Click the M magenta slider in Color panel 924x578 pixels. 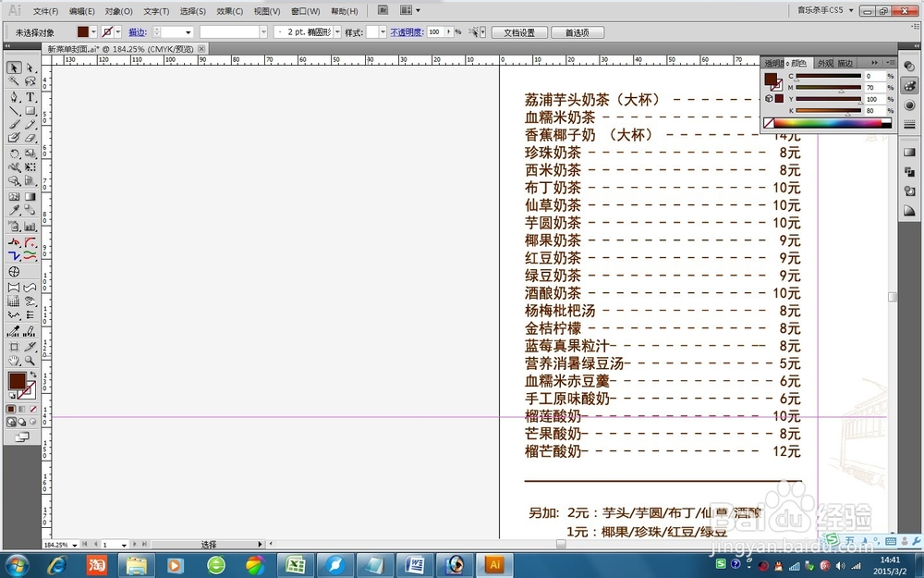829,87
